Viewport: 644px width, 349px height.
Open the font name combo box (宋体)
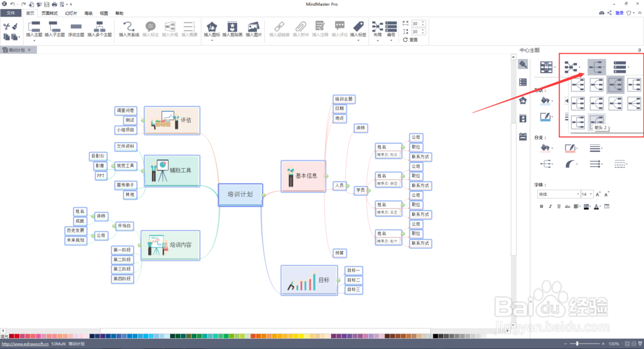pyautogui.click(x=558, y=194)
